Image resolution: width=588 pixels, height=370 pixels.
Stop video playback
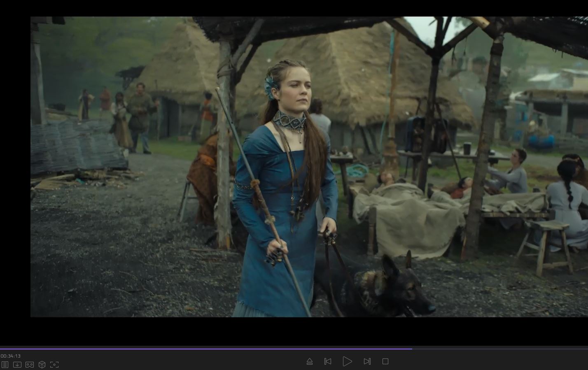[x=385, y=361]
